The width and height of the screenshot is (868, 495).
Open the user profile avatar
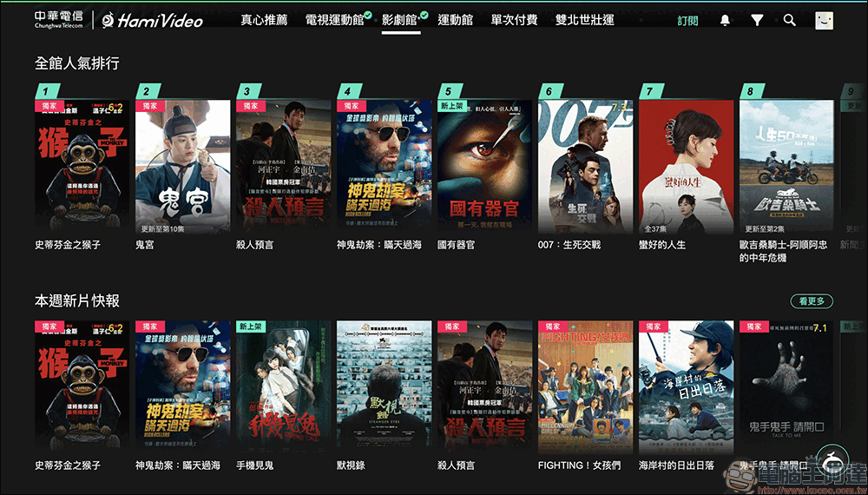[825, 21]
